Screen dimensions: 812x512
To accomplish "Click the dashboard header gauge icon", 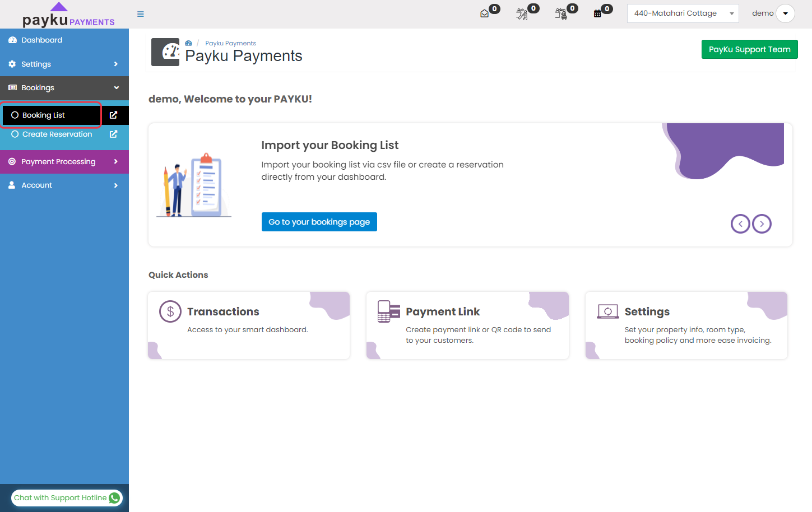I will coord(165,52).
